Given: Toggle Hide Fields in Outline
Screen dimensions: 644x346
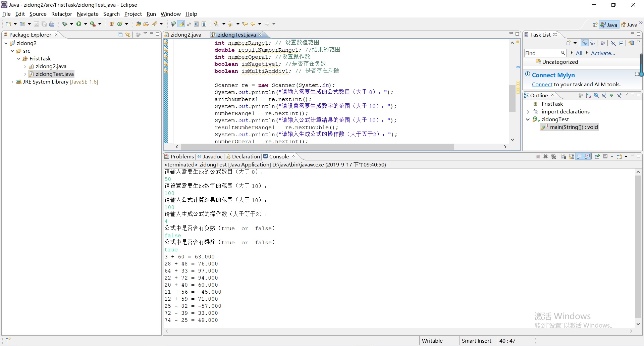Looking at the screenshot, I should 596,95.
